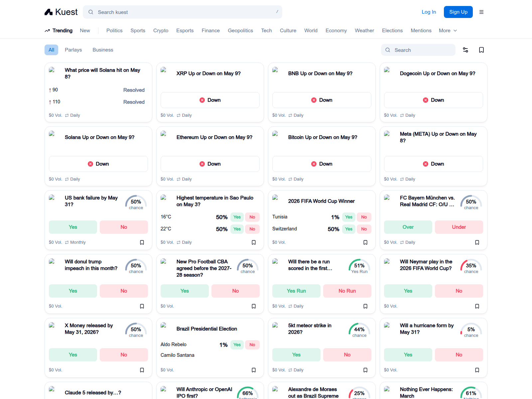Expand the More categories dropdown
This screenshot has height=399, width=532.
(448, 31)
